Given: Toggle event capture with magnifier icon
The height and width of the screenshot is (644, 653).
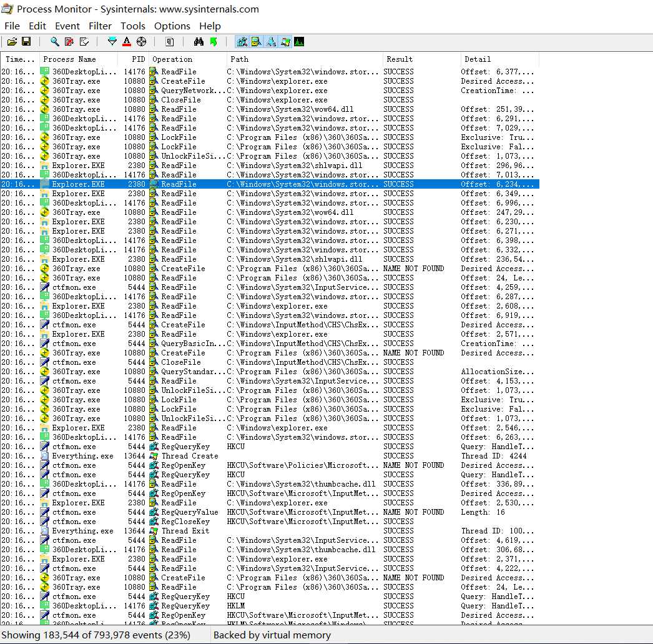Looking at the screenshot, I should coord(54,42).
